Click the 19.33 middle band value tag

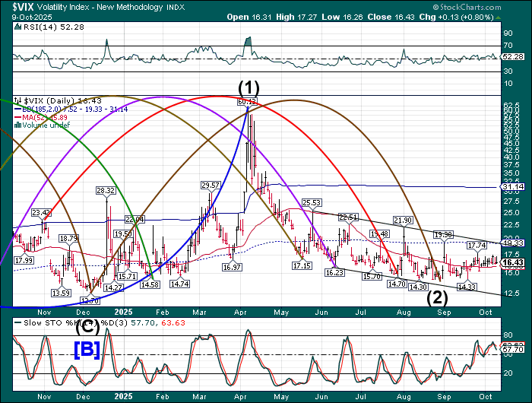(514, 243)
